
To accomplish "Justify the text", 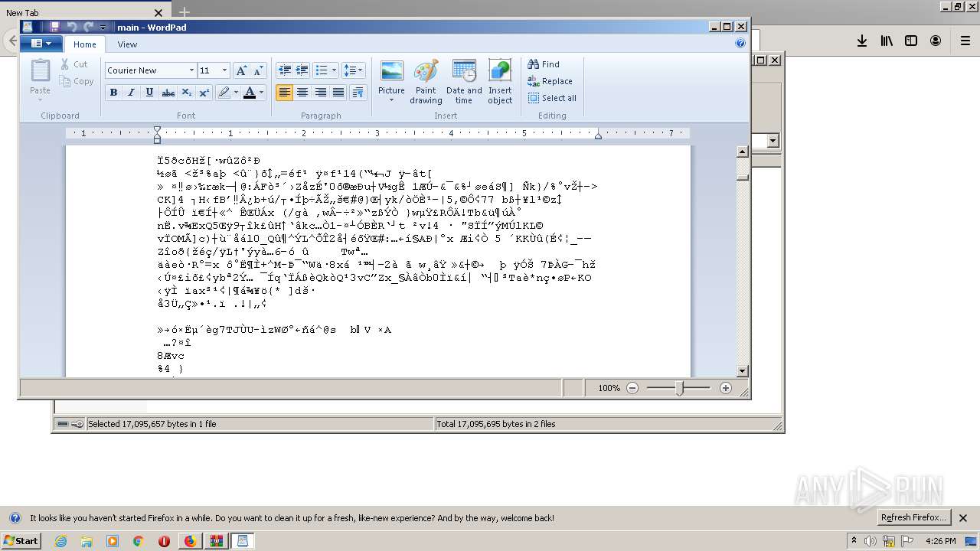I will coord(338,93).
